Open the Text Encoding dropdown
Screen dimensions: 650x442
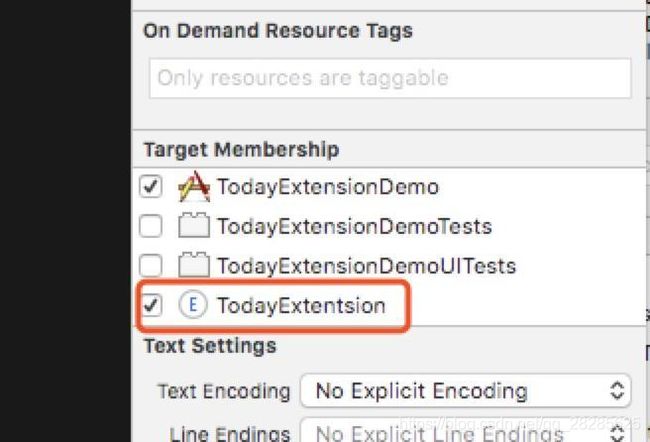tap(466, 391)
